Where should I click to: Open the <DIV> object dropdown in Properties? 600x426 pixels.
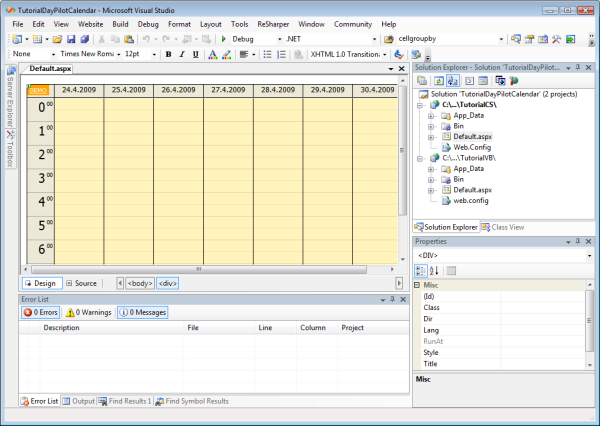tap(589, 256)
